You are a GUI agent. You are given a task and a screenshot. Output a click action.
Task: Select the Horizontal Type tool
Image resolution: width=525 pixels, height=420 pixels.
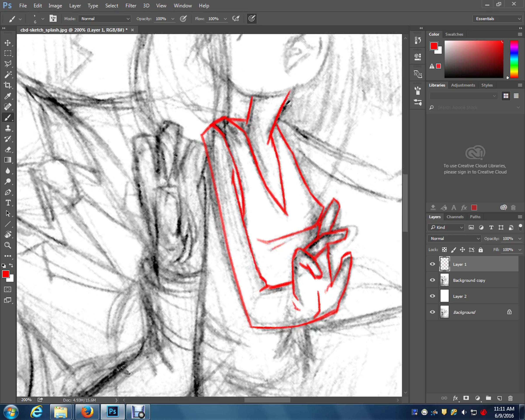(8, 203)
